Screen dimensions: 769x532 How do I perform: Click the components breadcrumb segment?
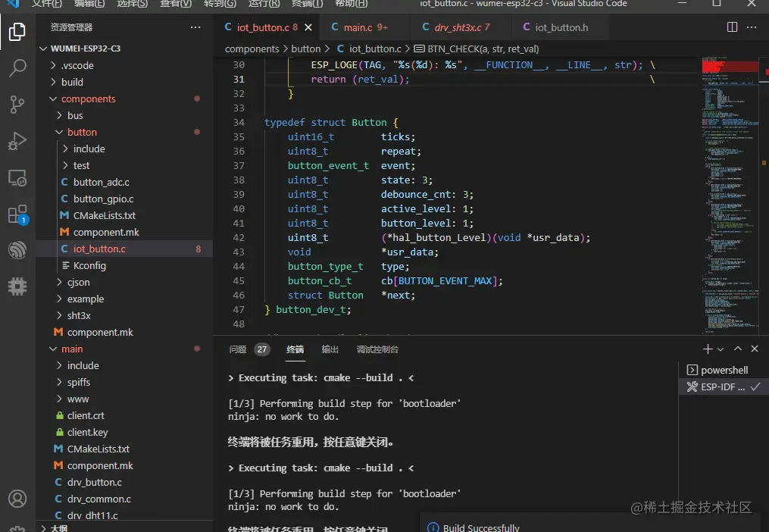pos(252,49)
